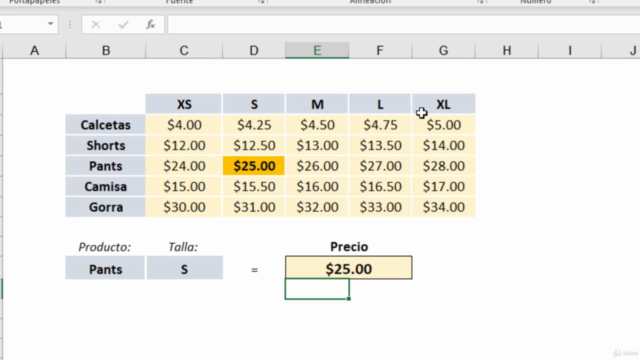Viewport: 640px width, 360px height.
Task: Click the $33.00 cell
Action: coord(380,207)
